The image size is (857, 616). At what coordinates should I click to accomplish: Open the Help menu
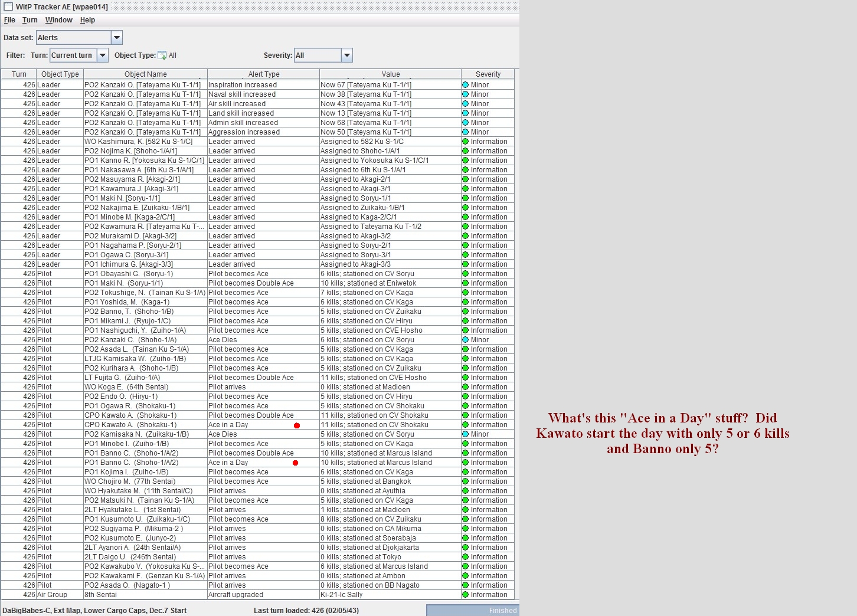(87, 20)
